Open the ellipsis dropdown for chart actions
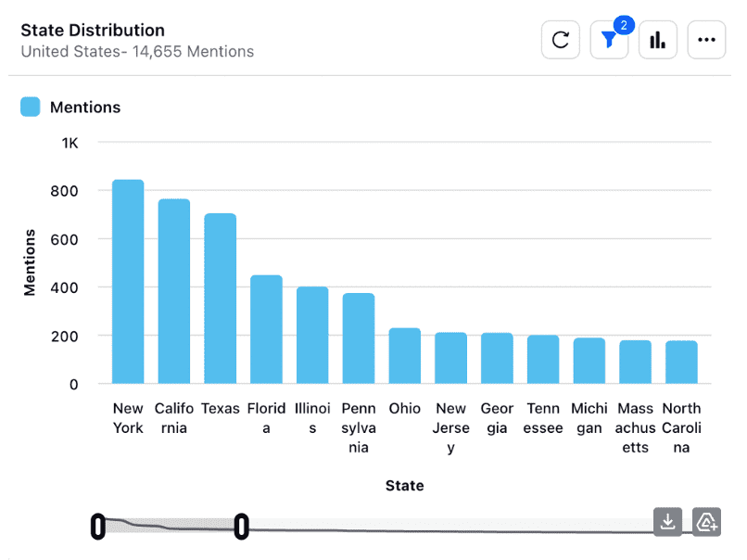747x560 pixels. (x=706, y=39)
